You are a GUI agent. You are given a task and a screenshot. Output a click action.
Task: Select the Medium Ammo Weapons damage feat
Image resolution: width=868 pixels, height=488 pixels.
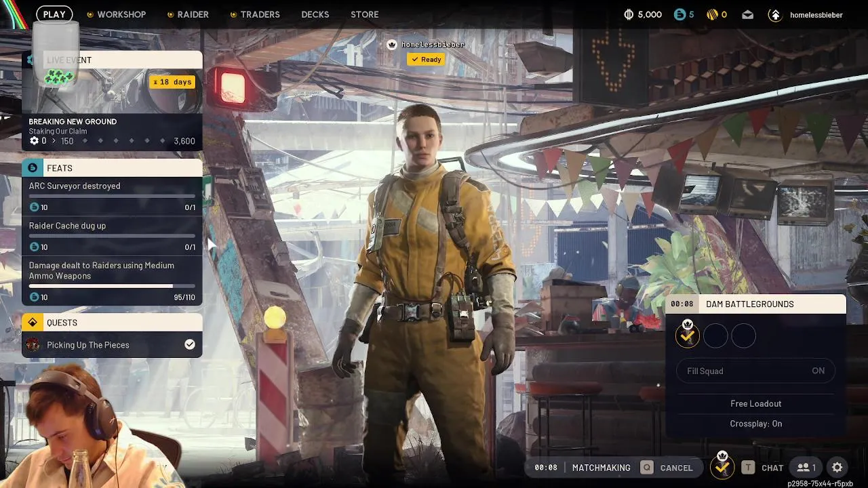pos(112,281)
